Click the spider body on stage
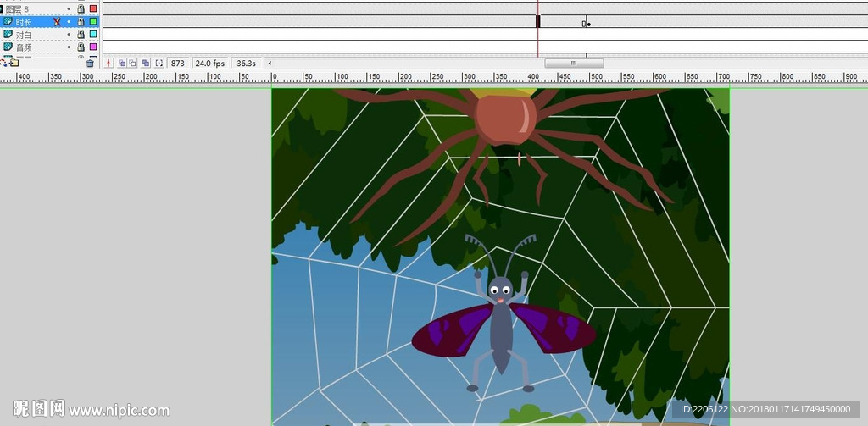This screenshot has height=426, width=868. coord(506,119)
